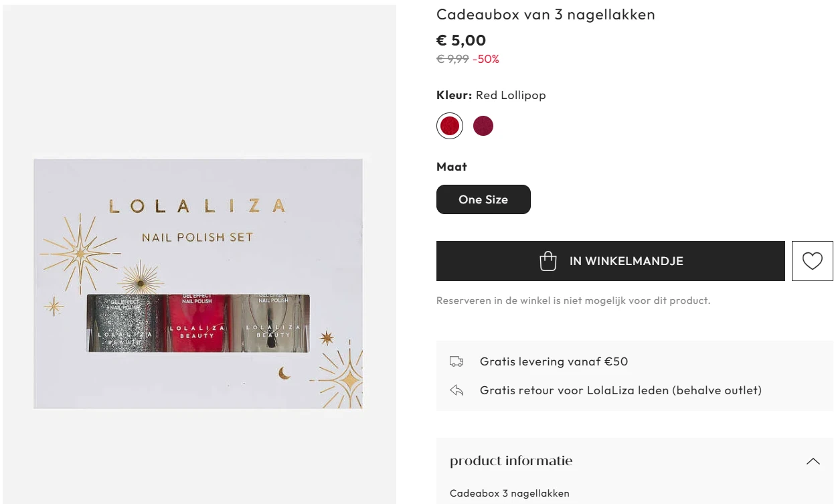The height and width of the screenshot is (504, 834).
Task: Collapse product informatie with the chevron
Action: pyautogui.click(x=813, y=461)
